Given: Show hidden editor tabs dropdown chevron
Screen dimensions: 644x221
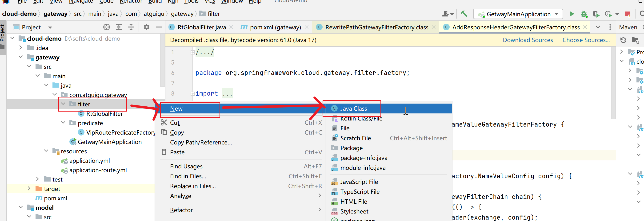Looking at the screenshot, I should [x=598, y=27].
